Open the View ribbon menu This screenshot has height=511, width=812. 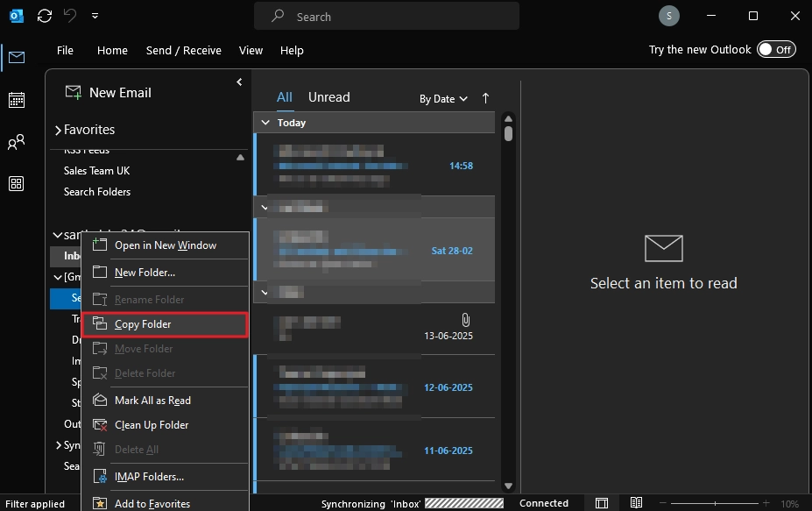click(x=251, y=50)
